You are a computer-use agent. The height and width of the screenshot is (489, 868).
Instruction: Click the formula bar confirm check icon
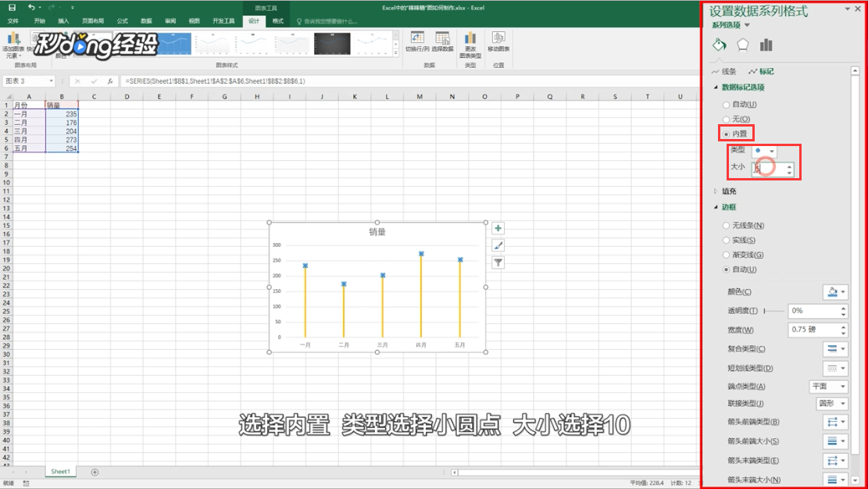[x=94, y=81]
